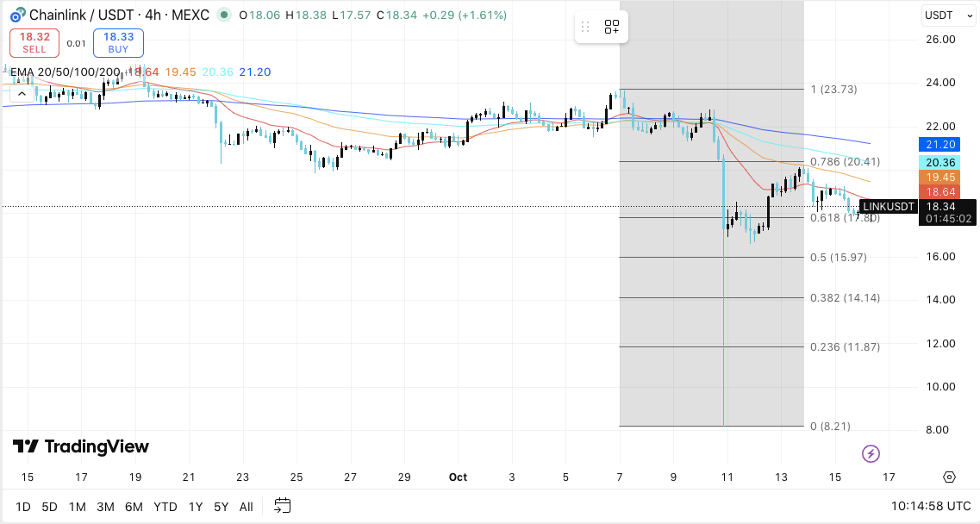
Task: Open chart settings hexagon icon
Action: click(949, 477)
